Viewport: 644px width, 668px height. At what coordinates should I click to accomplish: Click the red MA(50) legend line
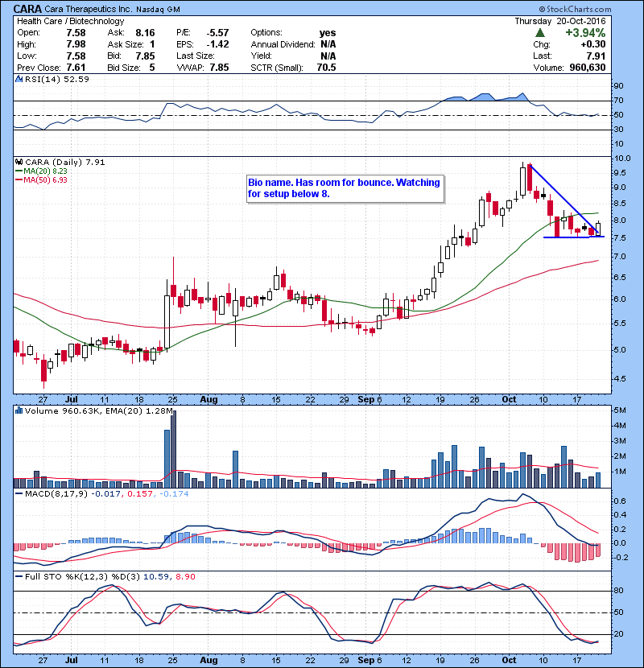[19, 180]
